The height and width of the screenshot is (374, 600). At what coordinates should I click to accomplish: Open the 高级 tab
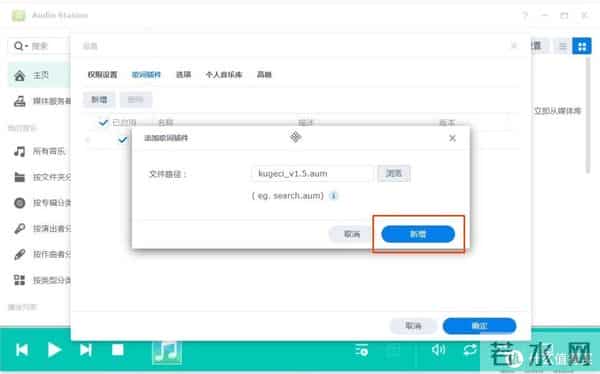pyautogui.click(x=264, y=75)
